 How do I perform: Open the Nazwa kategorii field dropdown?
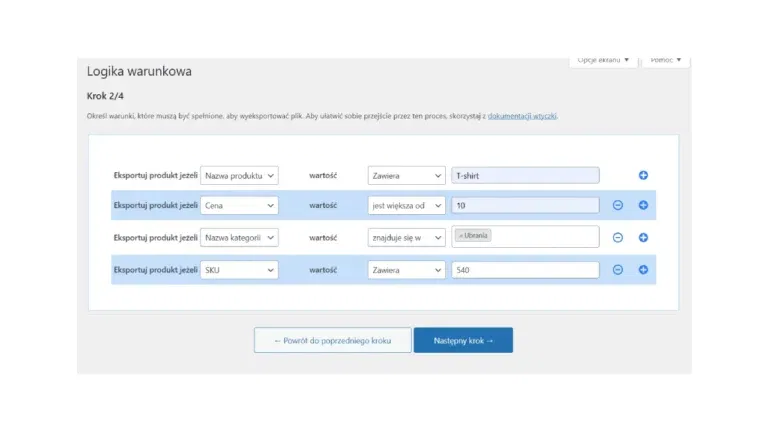point(239,238)
